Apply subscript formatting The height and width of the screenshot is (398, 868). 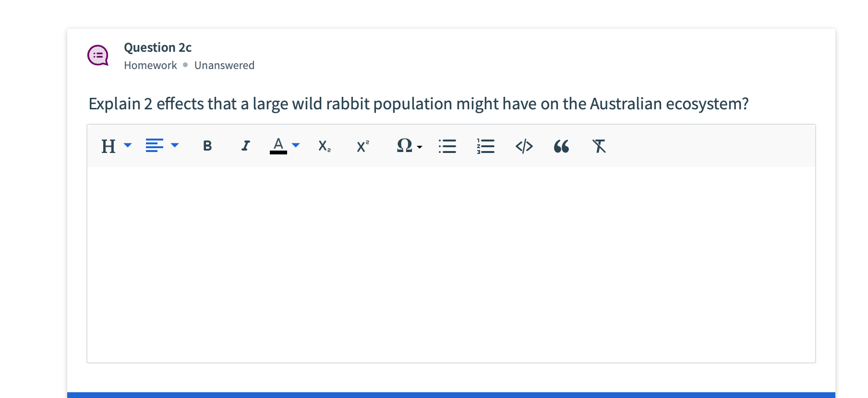point(325,146)
